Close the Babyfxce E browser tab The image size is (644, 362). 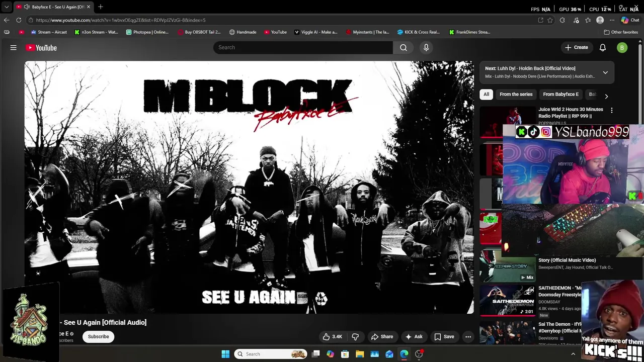pyautogui.click(x=89, y=7)
